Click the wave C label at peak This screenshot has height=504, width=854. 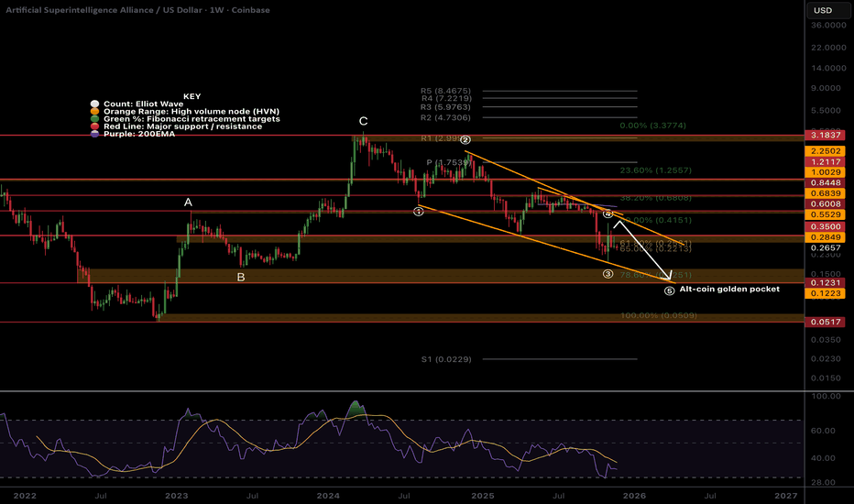pyautogui.click(x=364, y=121)
